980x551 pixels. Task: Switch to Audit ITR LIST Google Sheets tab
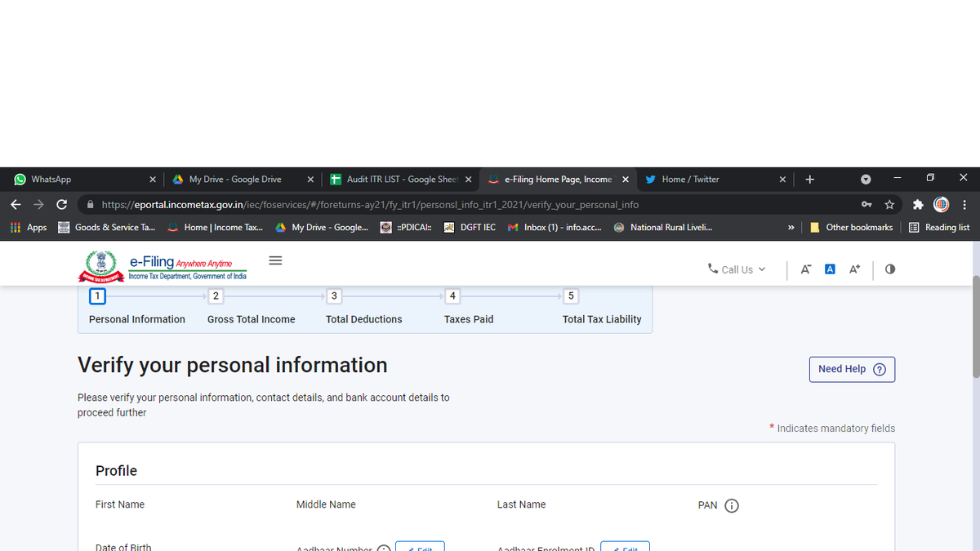pyautogui.click(x=400, y=179)
